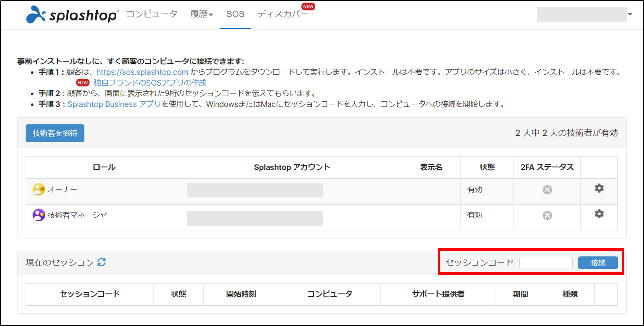644x326 pixels.
Task: Click the 接続 button
Action: [598, 263]
